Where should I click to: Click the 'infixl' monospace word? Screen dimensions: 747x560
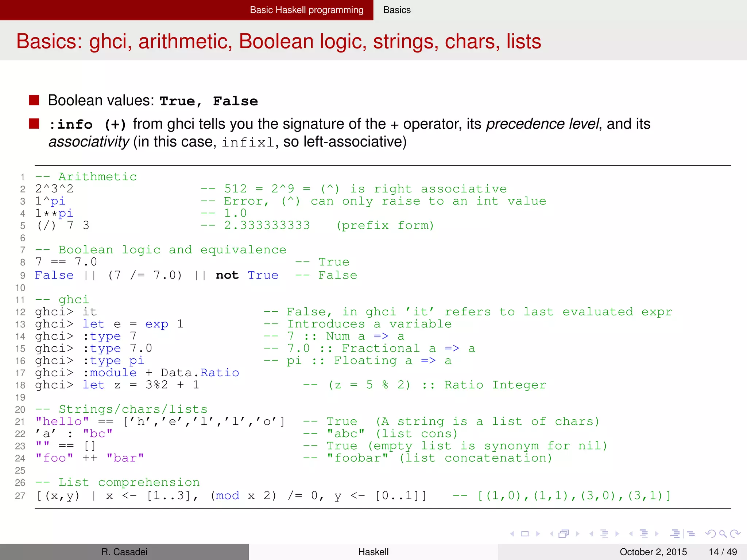pyautogui.click(x=248, y=142)
